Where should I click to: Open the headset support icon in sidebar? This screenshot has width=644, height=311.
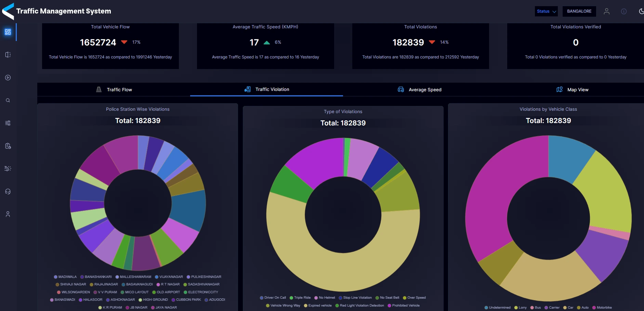coord(8,191)
